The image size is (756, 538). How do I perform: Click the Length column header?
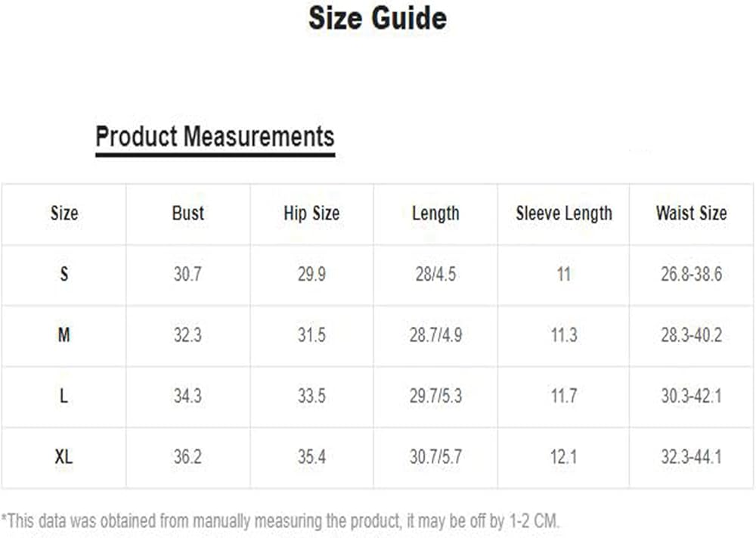[435, 213]
